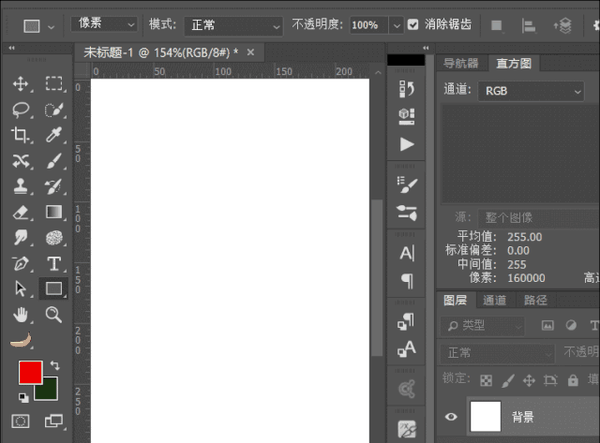This screenshot has width=600, height=443.
Task: Toggle lock transparent pixels
Action: (486, 381)
